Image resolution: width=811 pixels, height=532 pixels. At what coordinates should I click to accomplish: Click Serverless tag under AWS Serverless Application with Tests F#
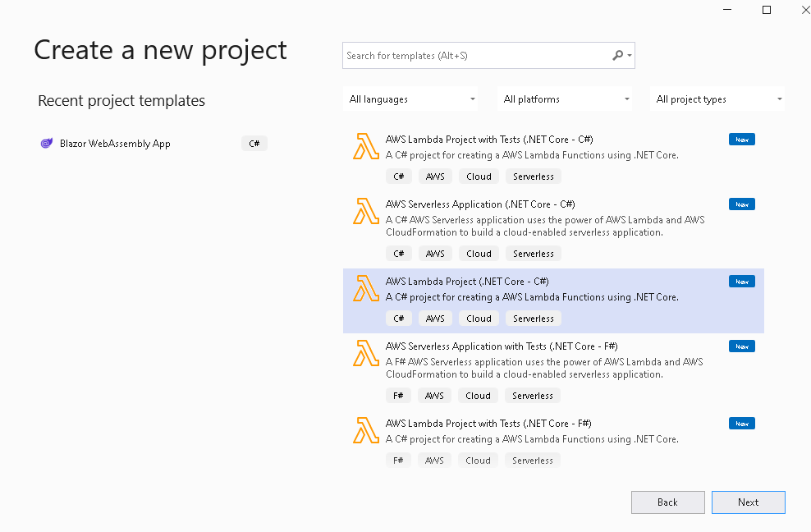click(533, 396)
